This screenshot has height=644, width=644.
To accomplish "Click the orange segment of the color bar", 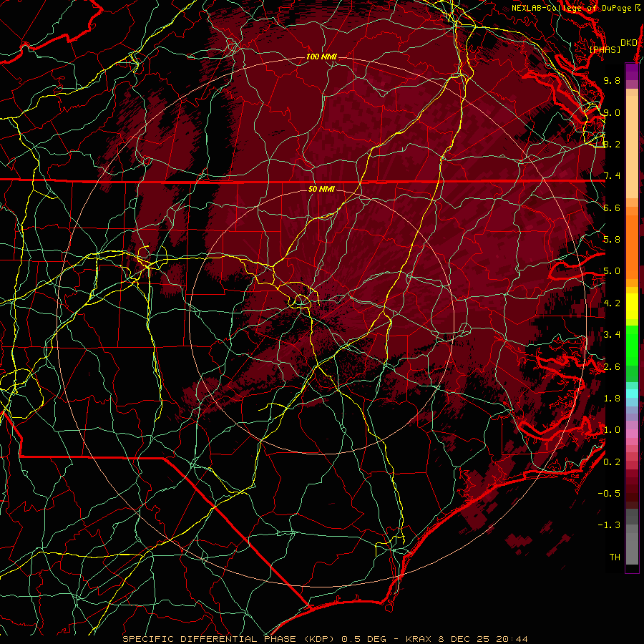I will 632,248.
